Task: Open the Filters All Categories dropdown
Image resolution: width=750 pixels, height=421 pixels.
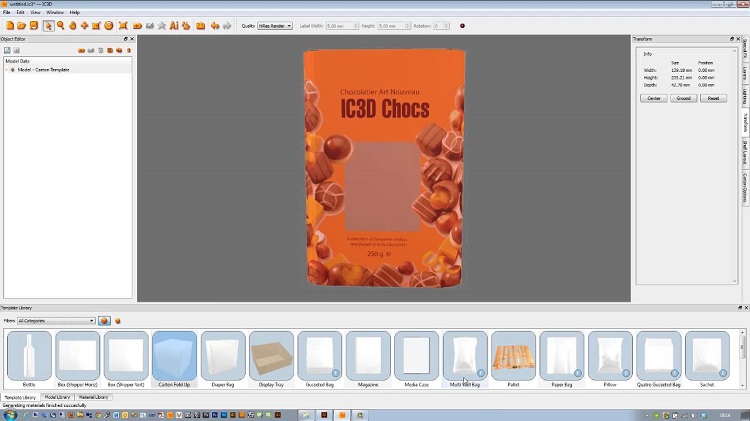Action: [56, 321]
